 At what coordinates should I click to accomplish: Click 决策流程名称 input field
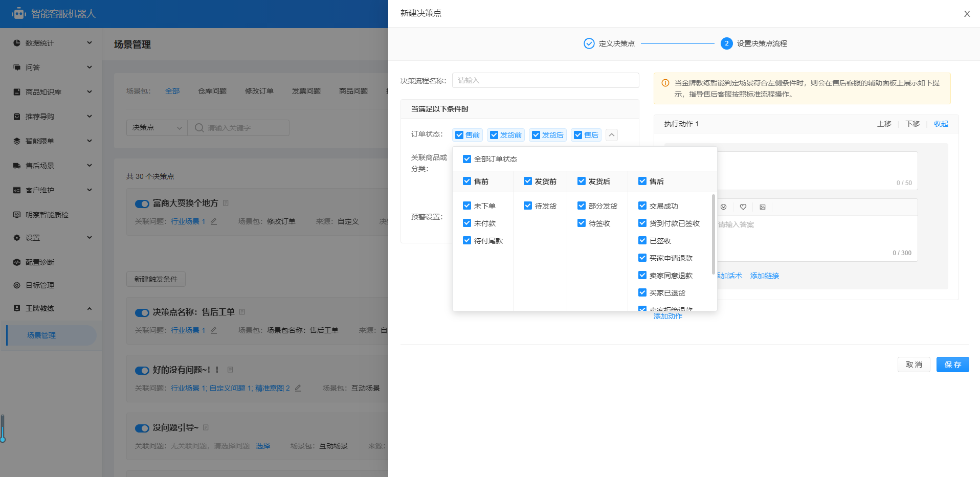click(545, 80)
